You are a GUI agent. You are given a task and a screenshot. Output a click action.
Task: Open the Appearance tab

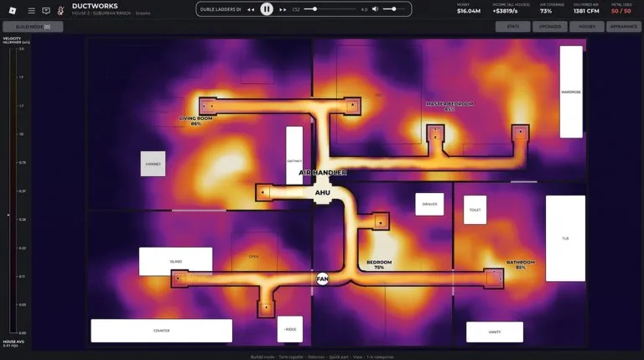624,27
